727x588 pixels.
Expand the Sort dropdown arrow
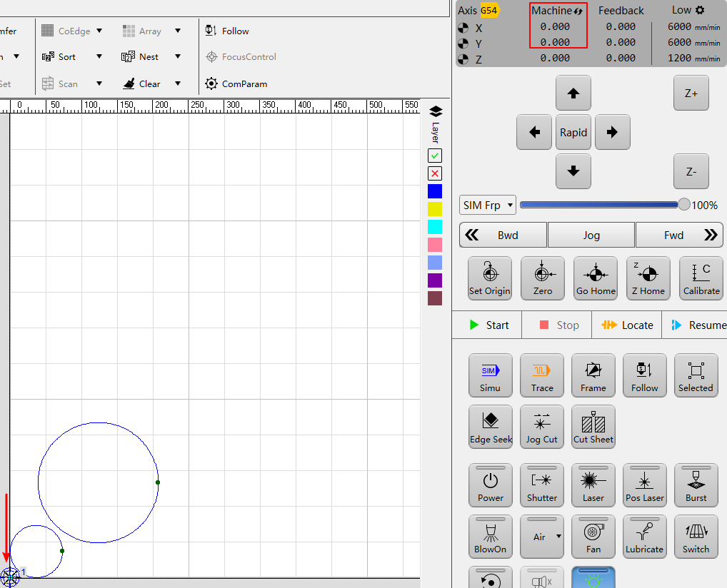tap(99, 56)
